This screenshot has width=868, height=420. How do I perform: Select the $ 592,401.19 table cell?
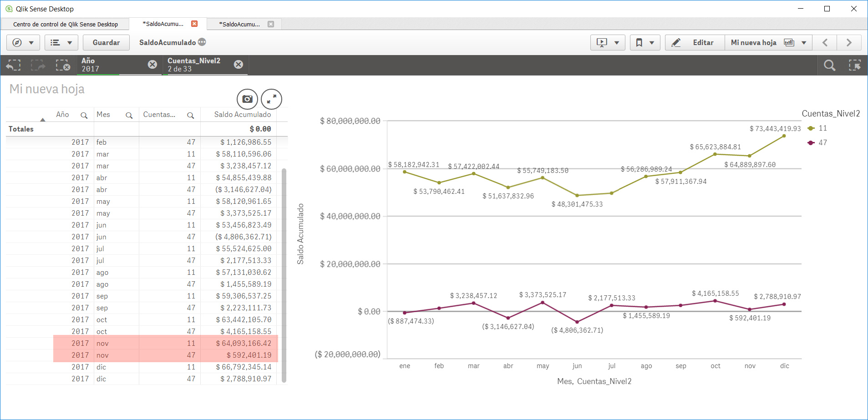(x=249, y=355)
